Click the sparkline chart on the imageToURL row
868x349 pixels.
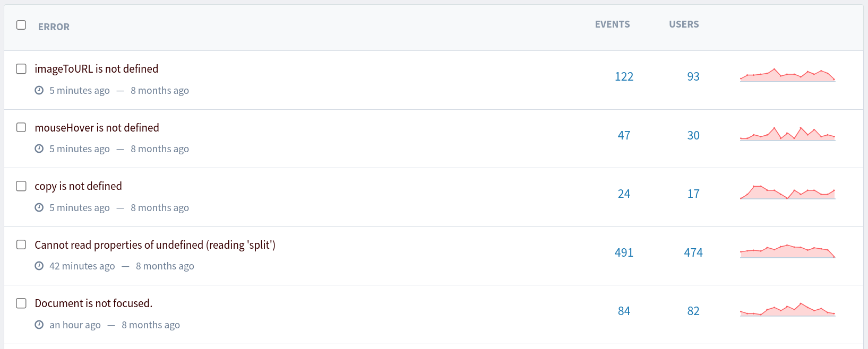pyautogui.click(x=787, y=76)
